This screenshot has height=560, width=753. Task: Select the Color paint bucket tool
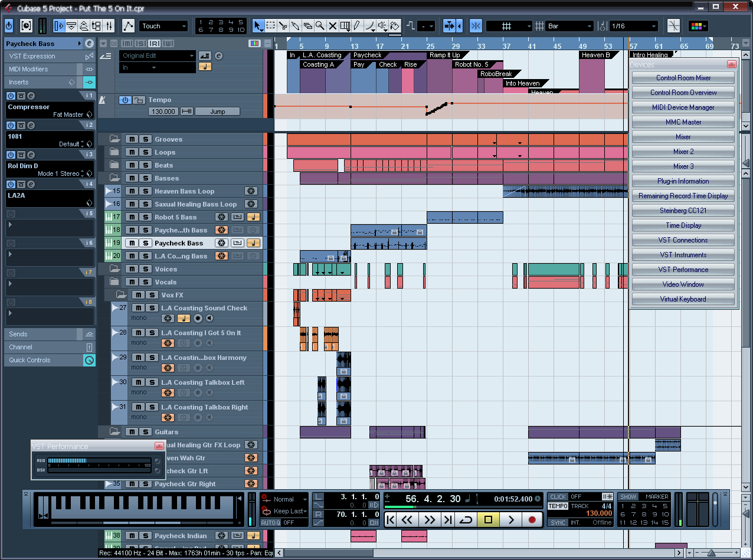click(x=395, y=26)
